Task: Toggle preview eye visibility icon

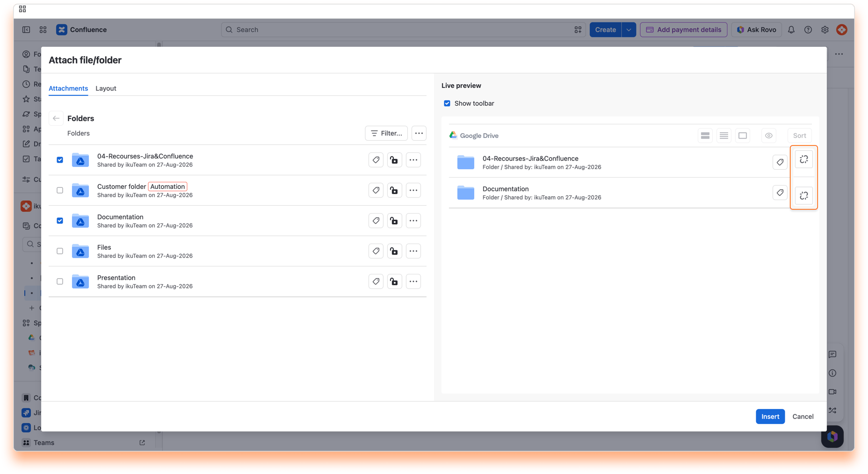Action: (769, 136)
